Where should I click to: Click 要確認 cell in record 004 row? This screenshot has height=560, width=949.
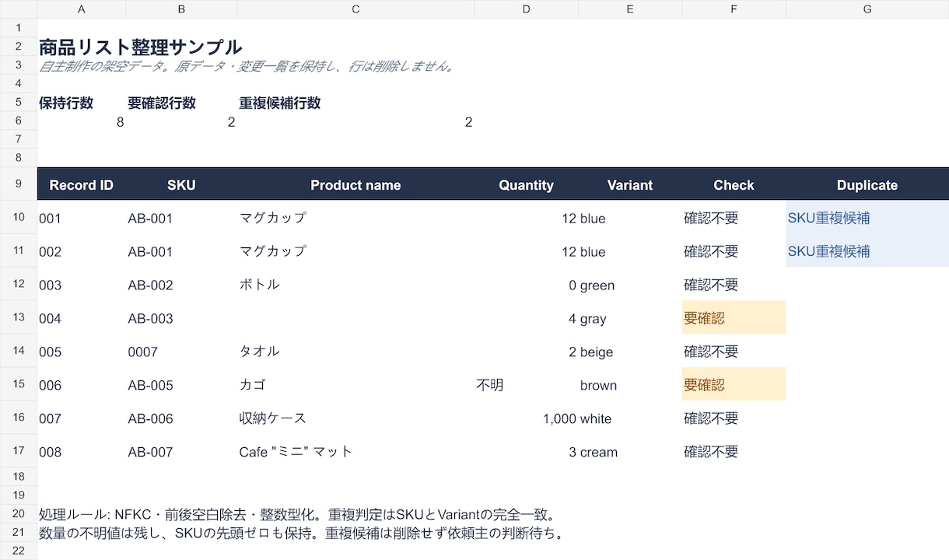[734, 319]
